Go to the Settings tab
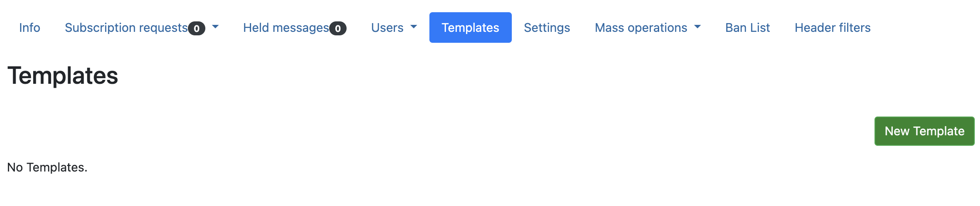Viewport: 980px width, 206px height. (547, 27)
